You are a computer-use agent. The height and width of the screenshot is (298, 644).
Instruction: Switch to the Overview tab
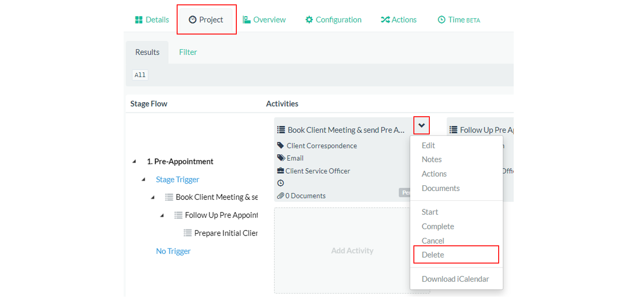[x=264, y=20]
